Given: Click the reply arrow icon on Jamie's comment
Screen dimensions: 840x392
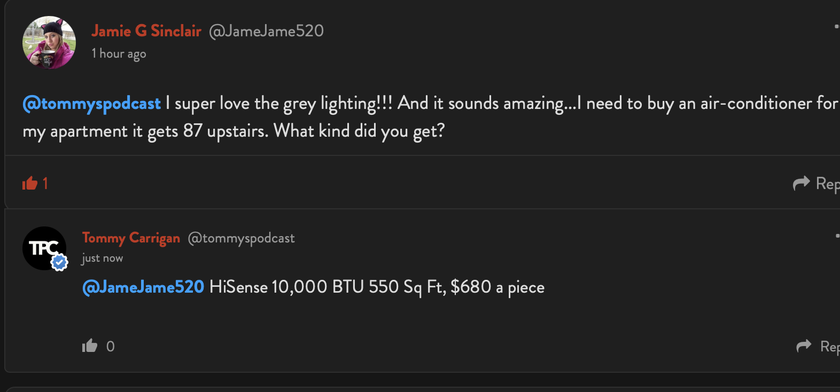Looking at the screenshot, I should (801, 184).
